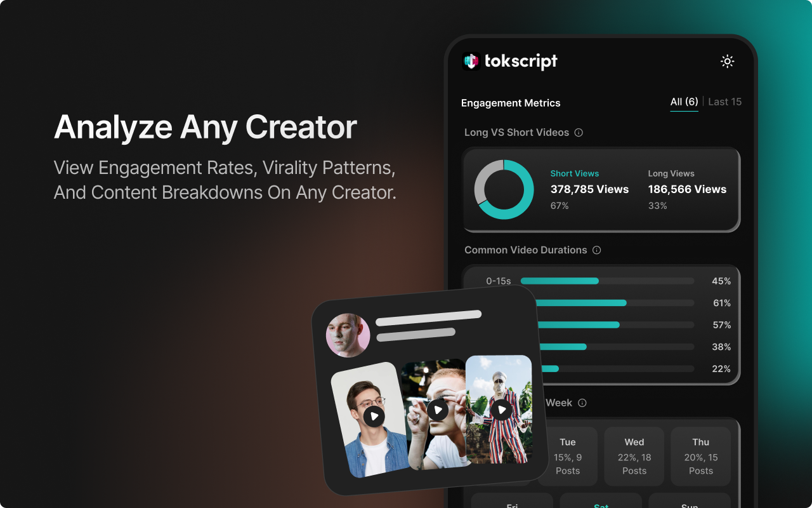Play the video of man in striped suit
This screenshot has width=812, height=508.
tap(501, 410)
